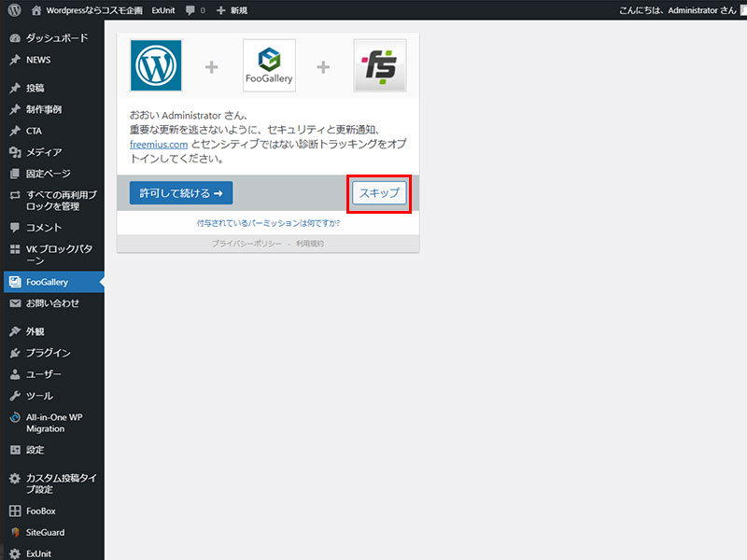Click the WordPress logo in admin bar

[14, 10]
